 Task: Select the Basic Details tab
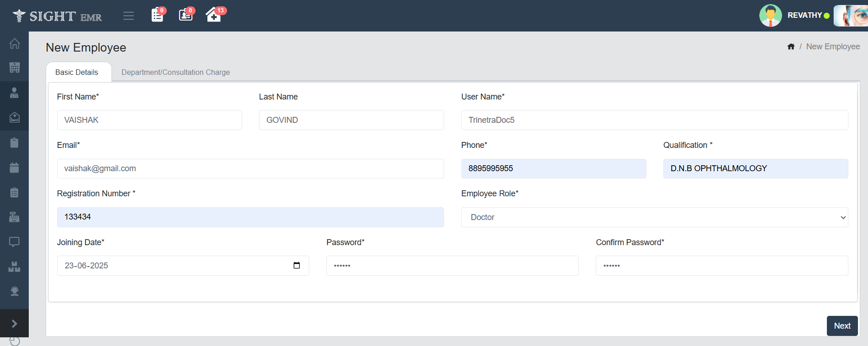77,72
